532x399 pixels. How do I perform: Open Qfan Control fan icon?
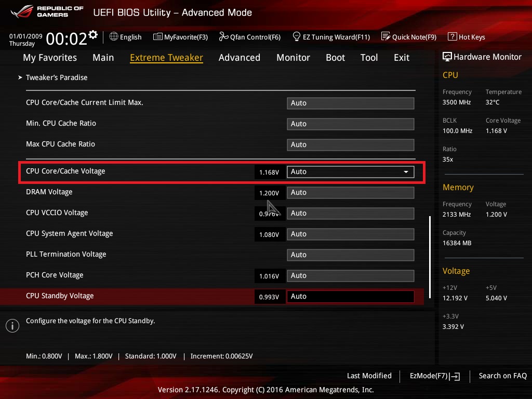coord(223,36)
